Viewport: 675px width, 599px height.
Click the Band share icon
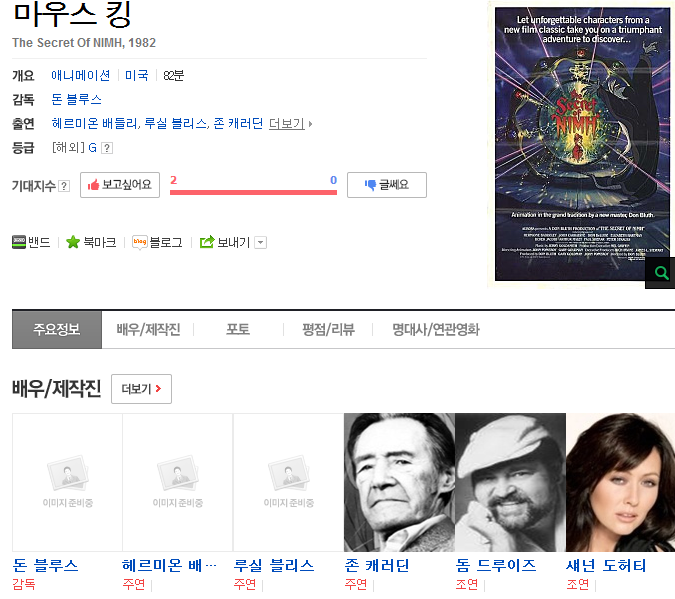[19, 242]
